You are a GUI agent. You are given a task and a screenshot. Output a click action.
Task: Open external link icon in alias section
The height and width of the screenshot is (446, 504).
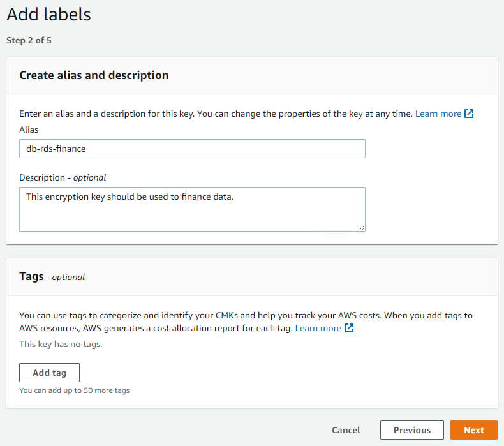coord(469,114)
